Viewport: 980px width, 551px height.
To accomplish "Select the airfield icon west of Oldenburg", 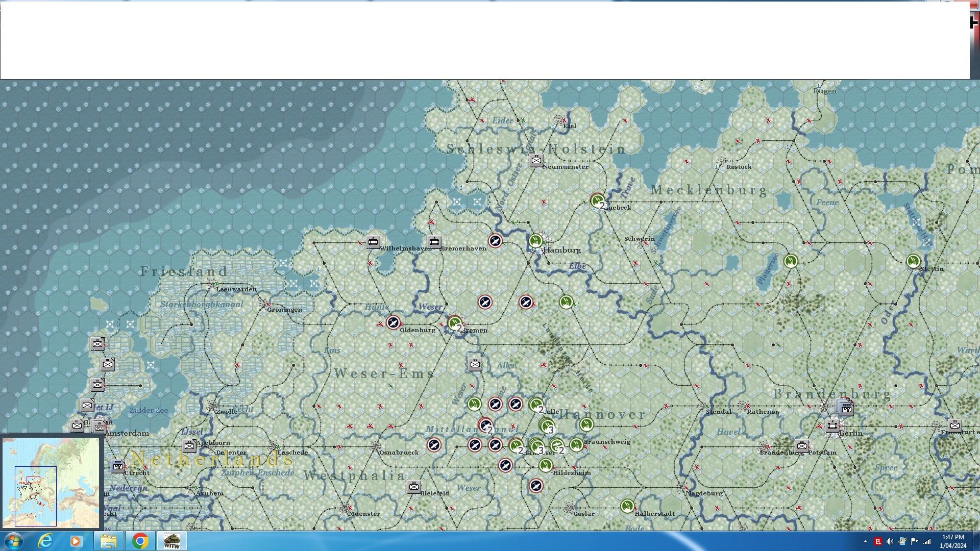I will point(393,322).
